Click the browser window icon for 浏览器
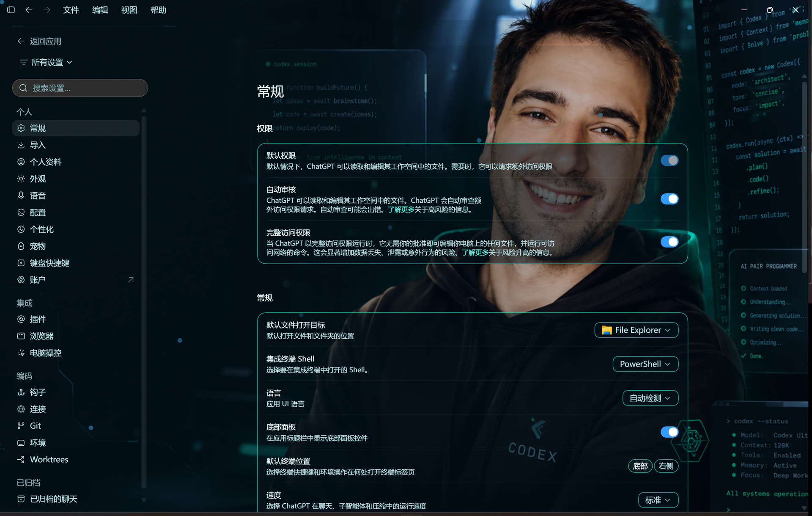 tap(21, 336)
